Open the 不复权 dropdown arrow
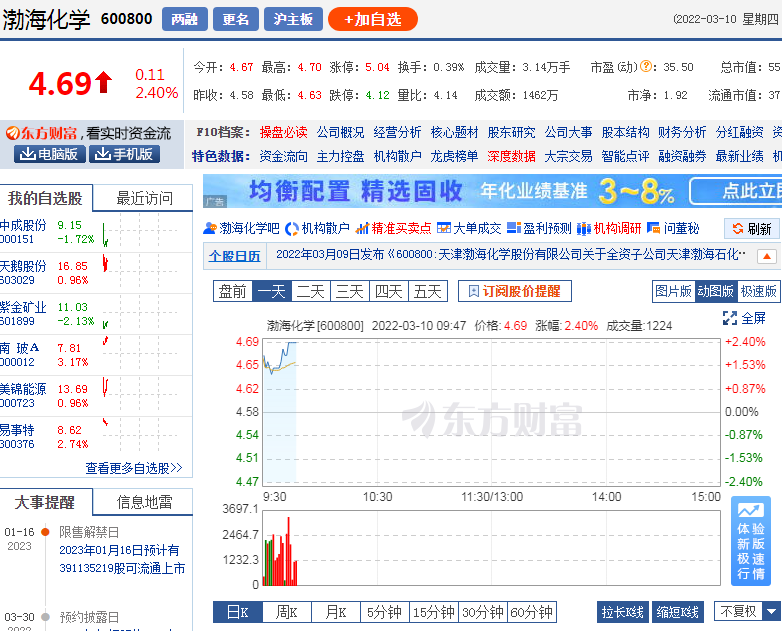 pyautogui.click(x=772, y=612)
